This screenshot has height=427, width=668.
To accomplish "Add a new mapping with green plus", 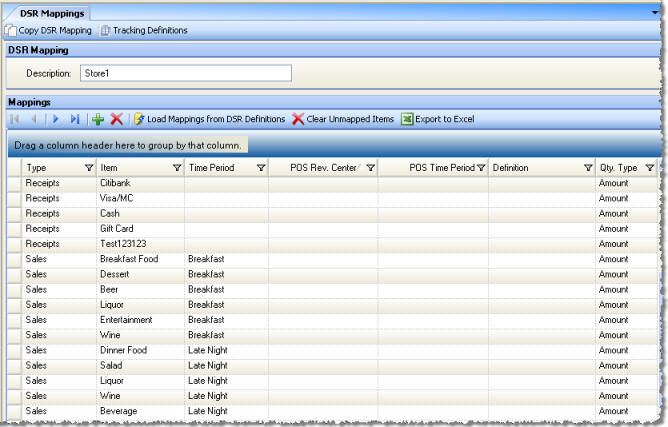I will [x=98, y=119].
